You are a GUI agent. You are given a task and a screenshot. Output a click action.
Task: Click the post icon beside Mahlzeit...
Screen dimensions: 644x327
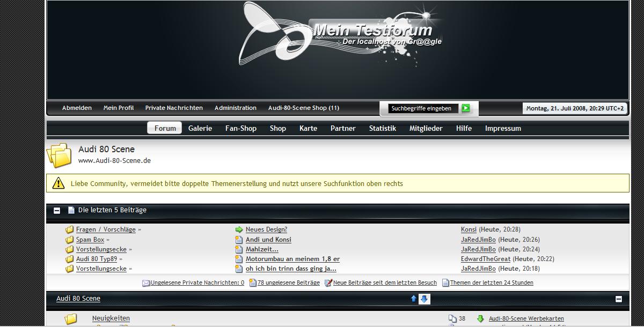(x=239, y=249)
